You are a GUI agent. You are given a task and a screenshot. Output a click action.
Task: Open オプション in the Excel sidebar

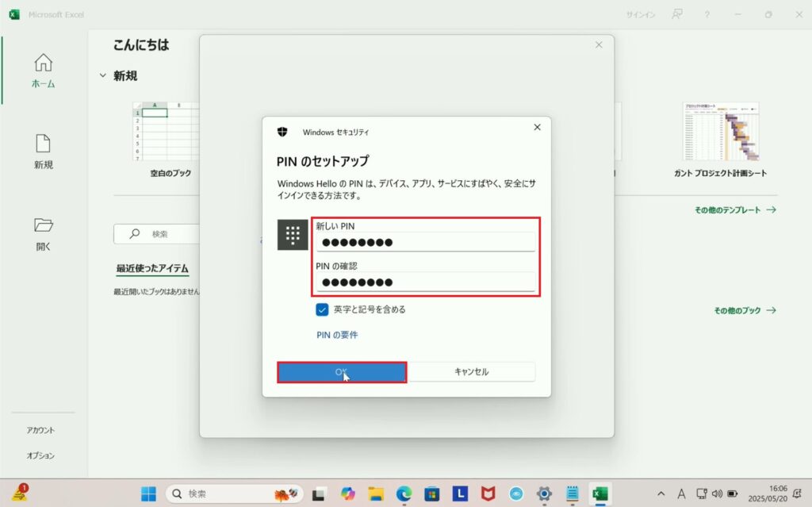[40, 455]
